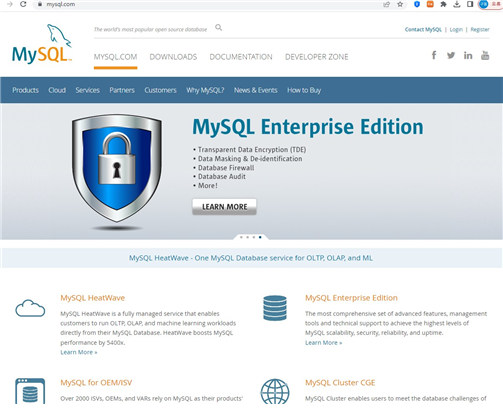Screen dimensions: 503x408
Task: Click the site search magnifier icon
Action: (x=218, y=28)
